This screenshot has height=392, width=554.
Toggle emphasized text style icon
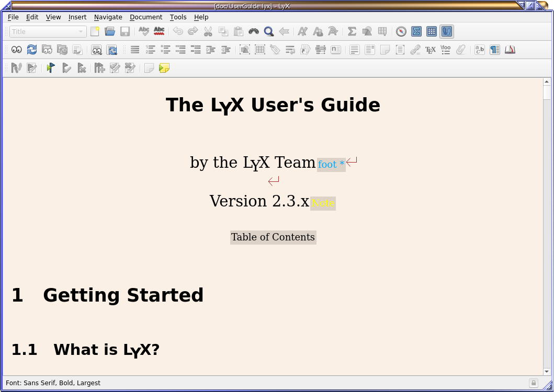302,31
